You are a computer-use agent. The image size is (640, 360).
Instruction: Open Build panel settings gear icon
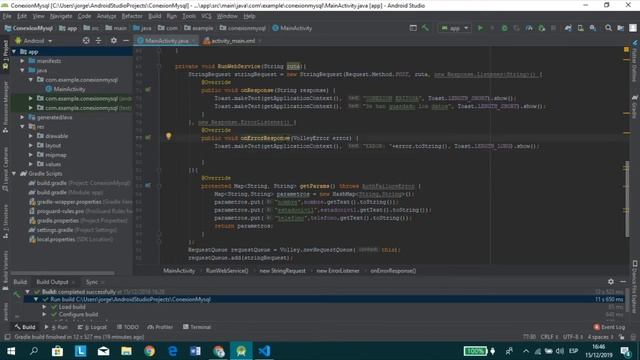pyautogui.click(x=611, y=282)
